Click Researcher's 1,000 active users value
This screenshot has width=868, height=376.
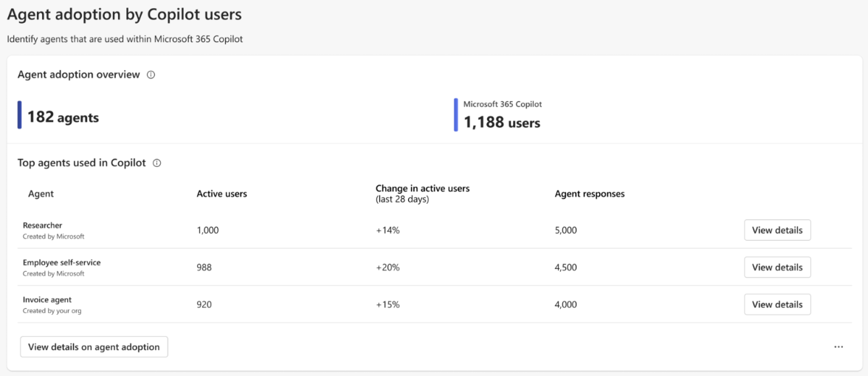pyautogui.click(x=207, y=230)
